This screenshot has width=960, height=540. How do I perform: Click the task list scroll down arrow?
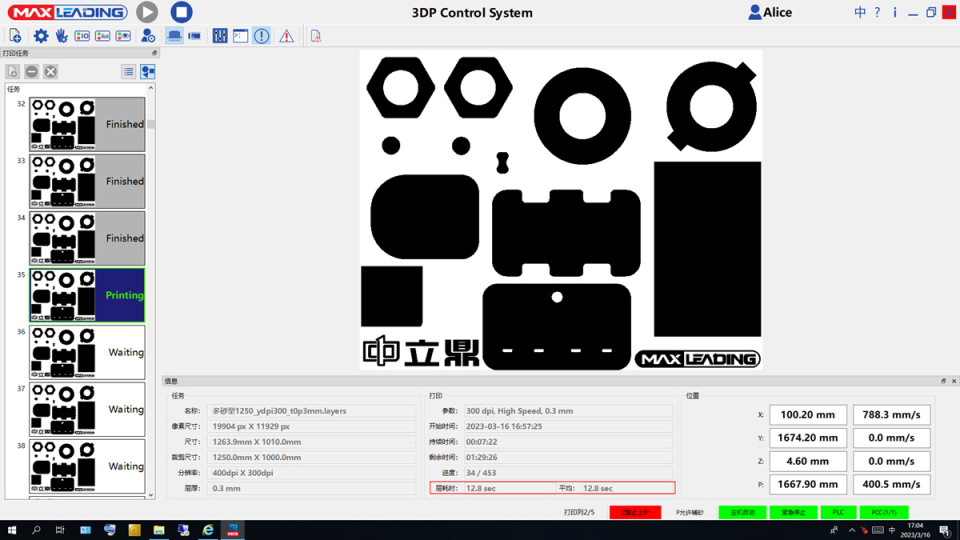pos(151,495)
